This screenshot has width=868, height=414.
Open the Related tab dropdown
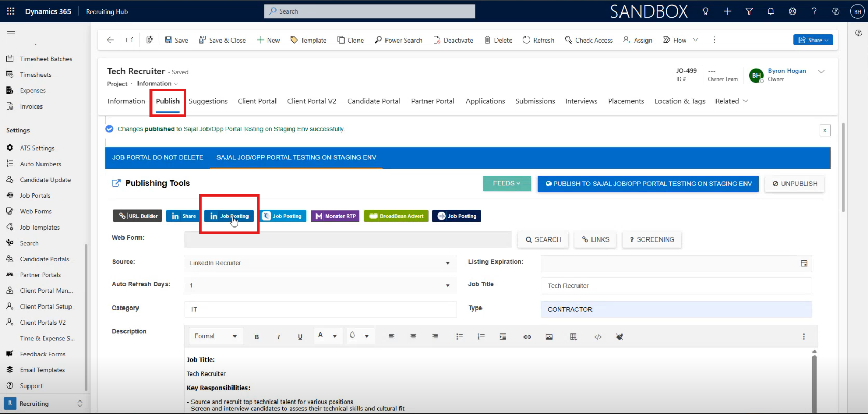pos(732,101)
